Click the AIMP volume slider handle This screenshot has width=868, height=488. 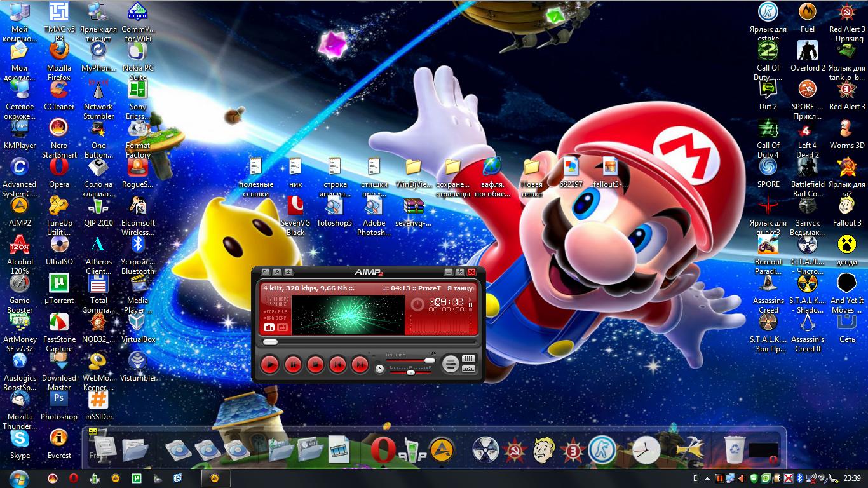coord(430,360)
